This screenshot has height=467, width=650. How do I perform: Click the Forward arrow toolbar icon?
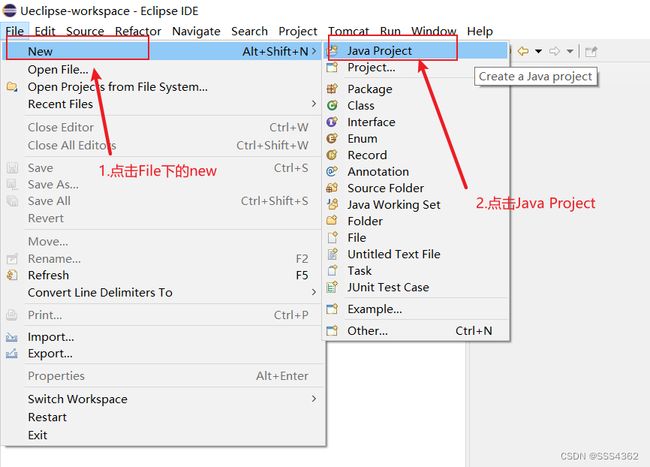[x=554, y=51]
